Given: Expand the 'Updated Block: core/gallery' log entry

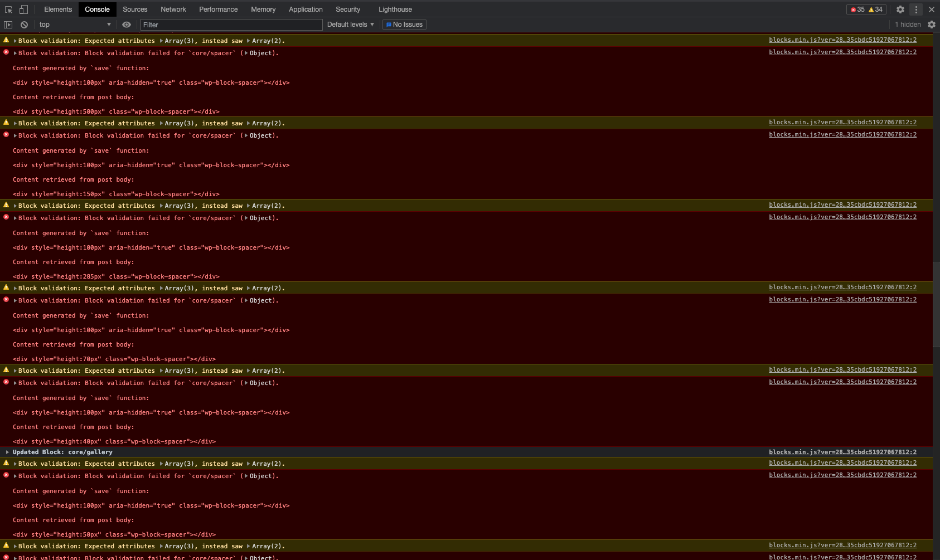Looking at the screenshot, I should tap(7, 452).
